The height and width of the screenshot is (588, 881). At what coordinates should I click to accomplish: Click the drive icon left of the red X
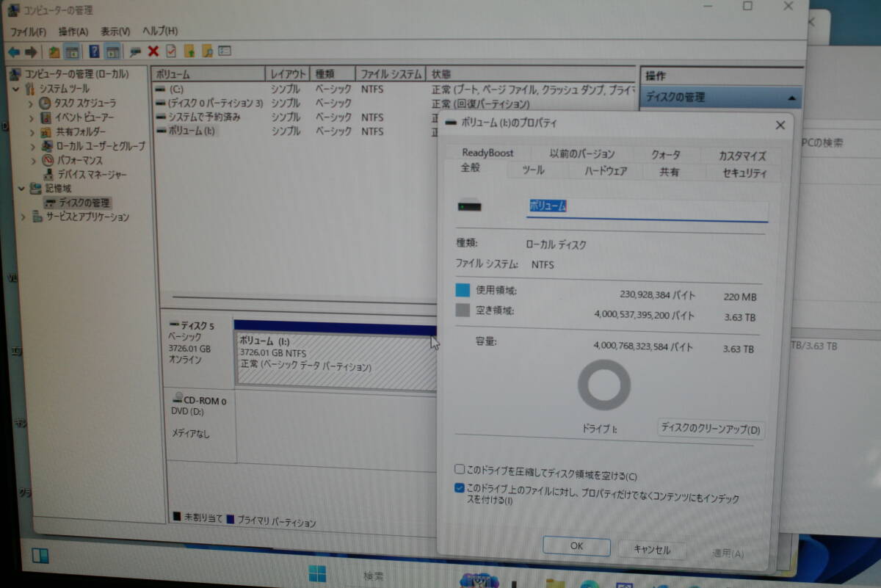click(135, 51)
